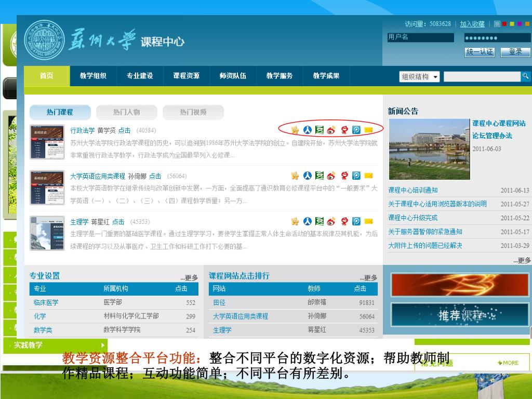
Task: Open 关于服务器暂停的紧急通知 link
Action: 425,232
